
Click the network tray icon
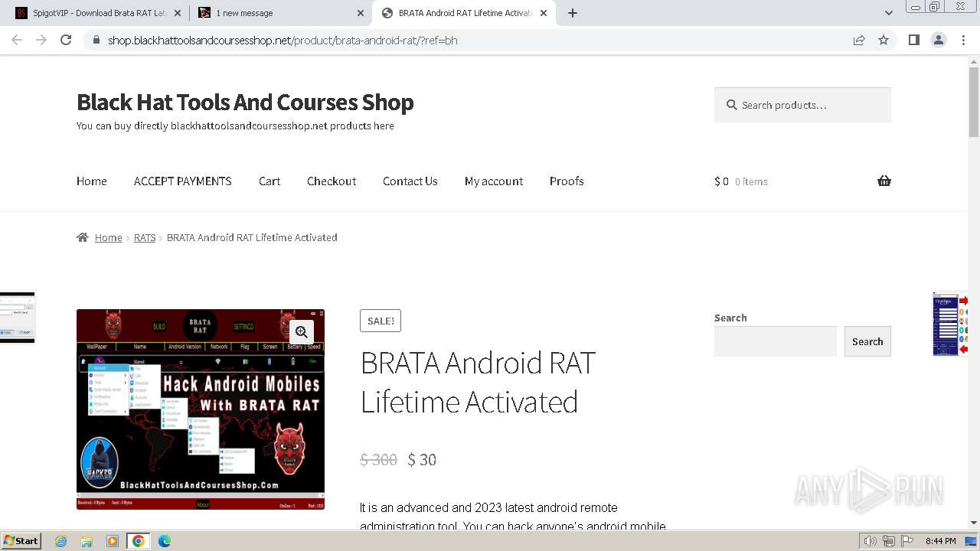[x=889, y=541]
